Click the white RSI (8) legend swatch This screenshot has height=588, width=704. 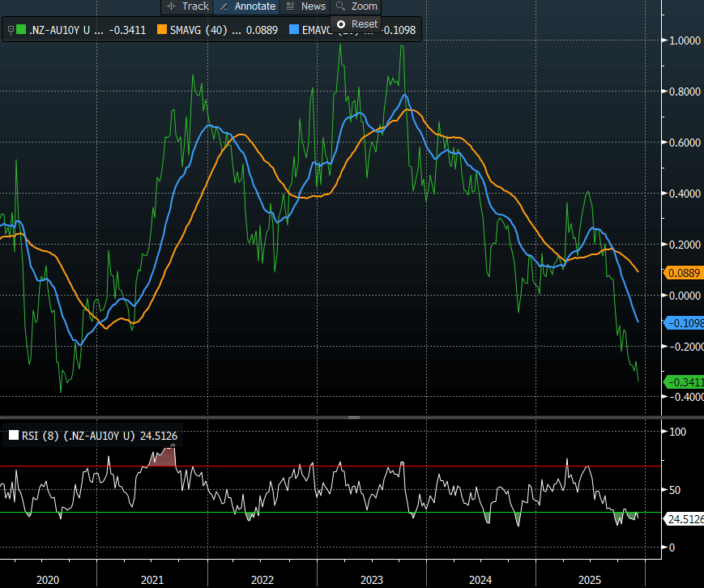[x=14, y=436]
